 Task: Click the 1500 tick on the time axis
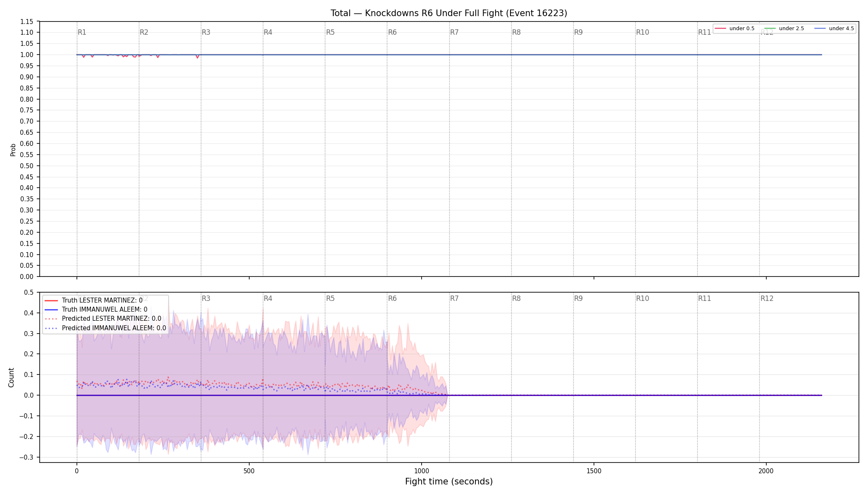pyautogui.click(x=594, y=471)
